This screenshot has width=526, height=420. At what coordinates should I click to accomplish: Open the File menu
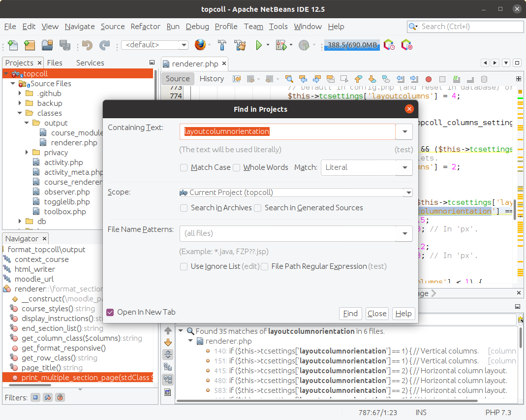[x=10, y=27]
